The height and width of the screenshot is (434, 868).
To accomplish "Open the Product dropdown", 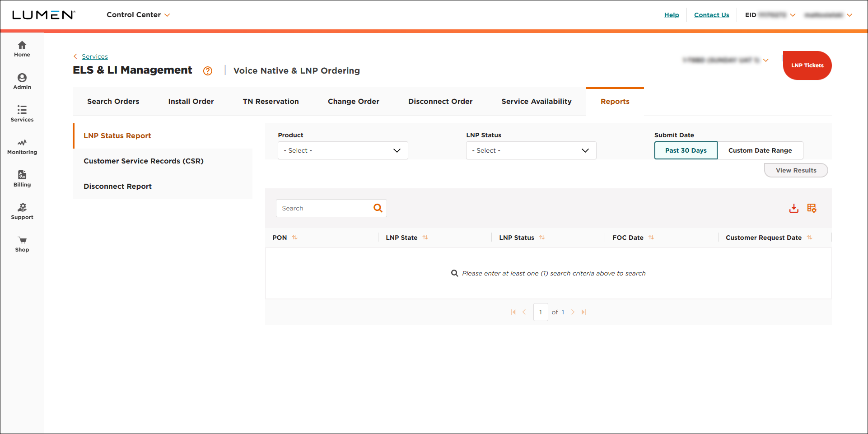I will point(343,150).
